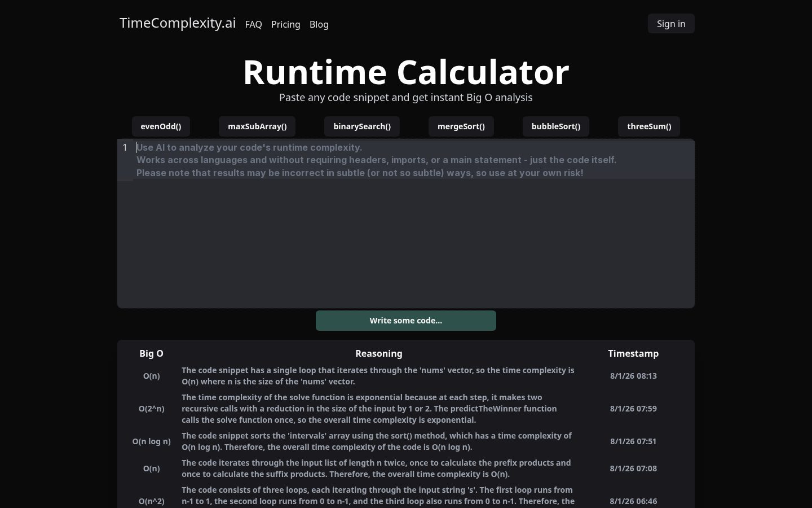This screenshot has width=812, height=508.
Task: Choose the mergeSort() sample
Action: click(x=461, y=126)
